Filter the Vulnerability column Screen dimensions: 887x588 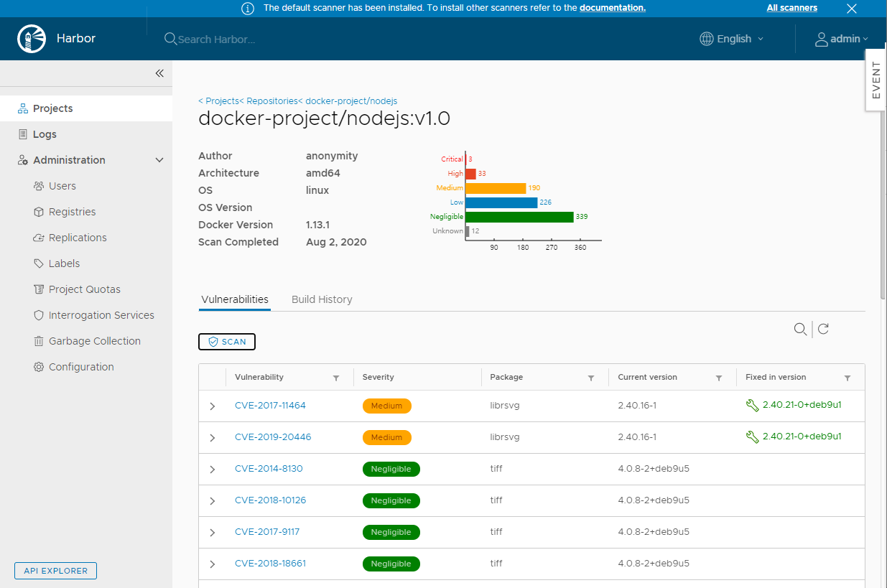tap(336, 378)
